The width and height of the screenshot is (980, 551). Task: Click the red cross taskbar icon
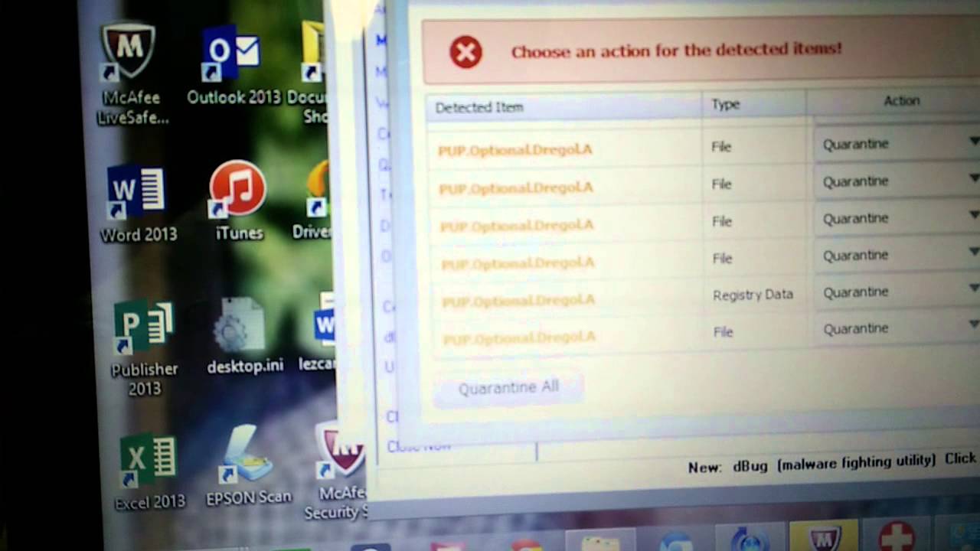pyautogui.click(x=897, y=533)
